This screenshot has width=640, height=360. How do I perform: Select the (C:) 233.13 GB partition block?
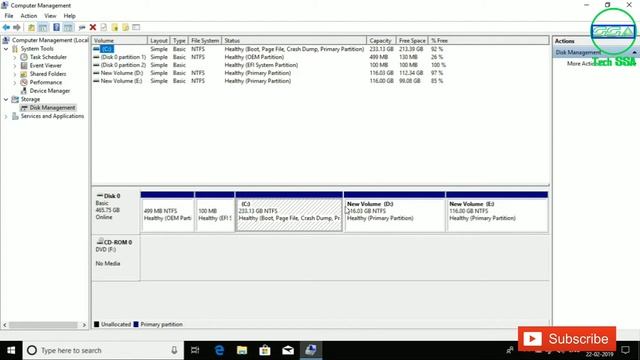289,212
